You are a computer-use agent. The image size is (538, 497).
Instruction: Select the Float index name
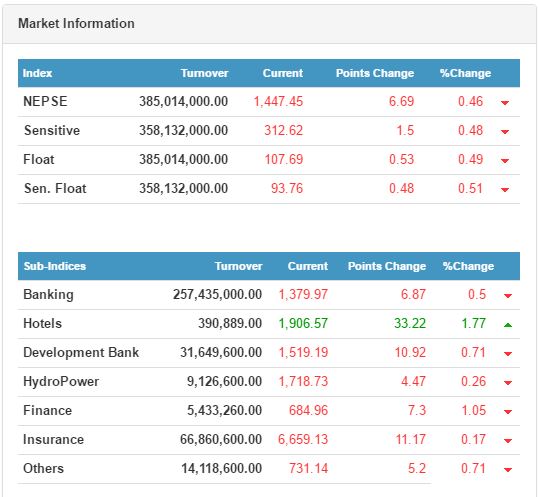(38, 159)
